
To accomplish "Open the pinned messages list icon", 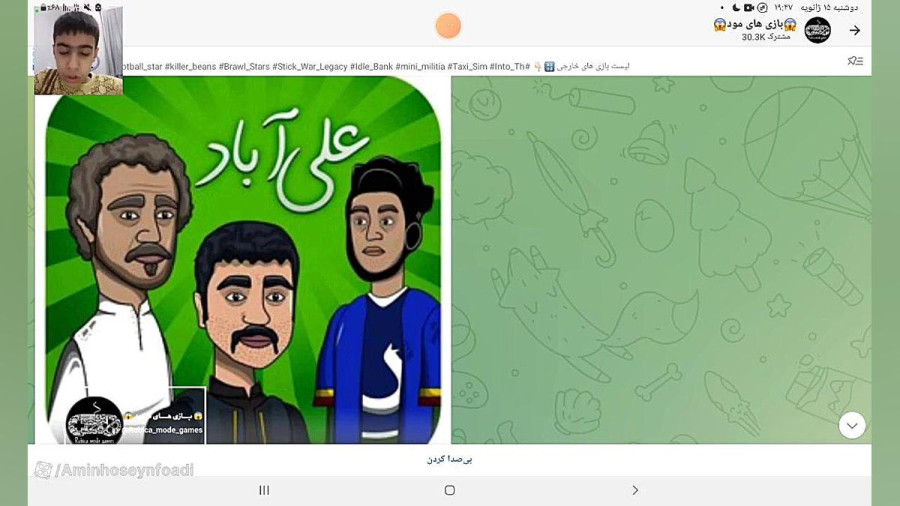I will (855, 61).
